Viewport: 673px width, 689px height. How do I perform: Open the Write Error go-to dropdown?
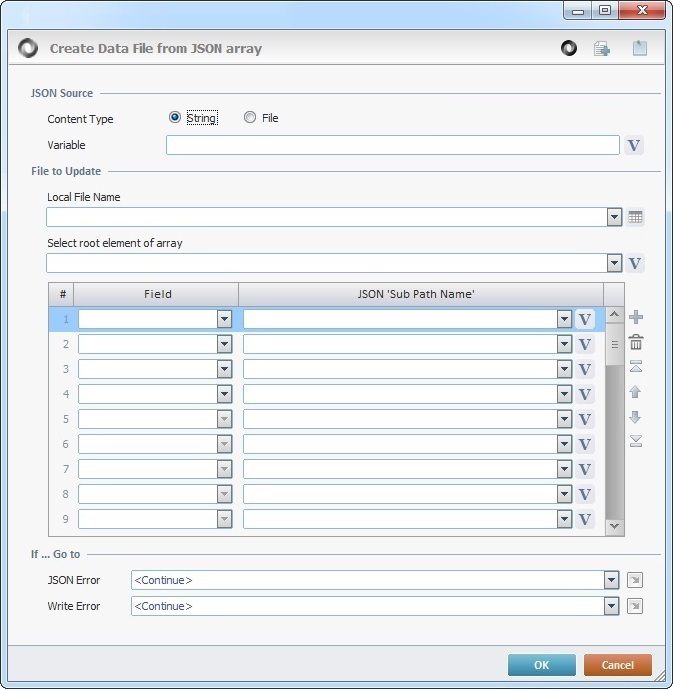(x=611, y=606)
